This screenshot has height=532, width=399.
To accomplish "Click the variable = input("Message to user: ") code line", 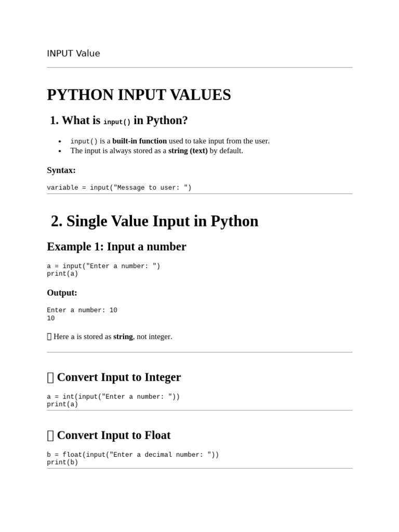I will (119, 188).
